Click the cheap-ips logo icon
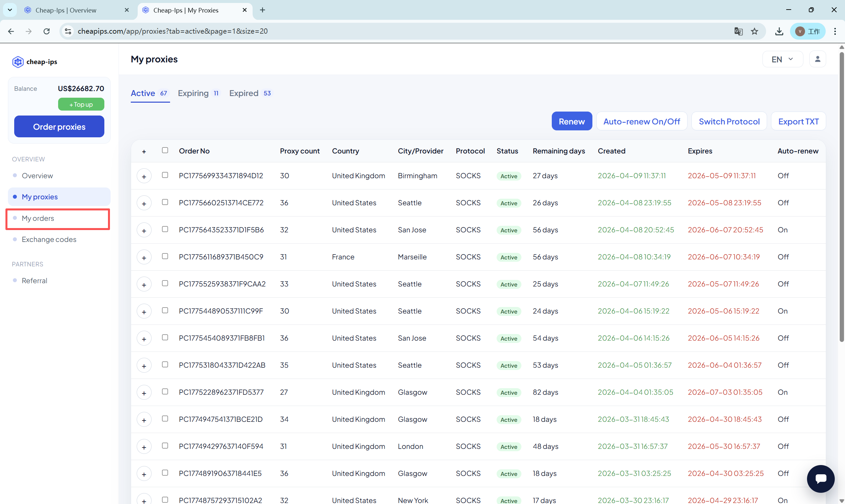The height and width of the screenshot is (504, 845). point(18,62)
